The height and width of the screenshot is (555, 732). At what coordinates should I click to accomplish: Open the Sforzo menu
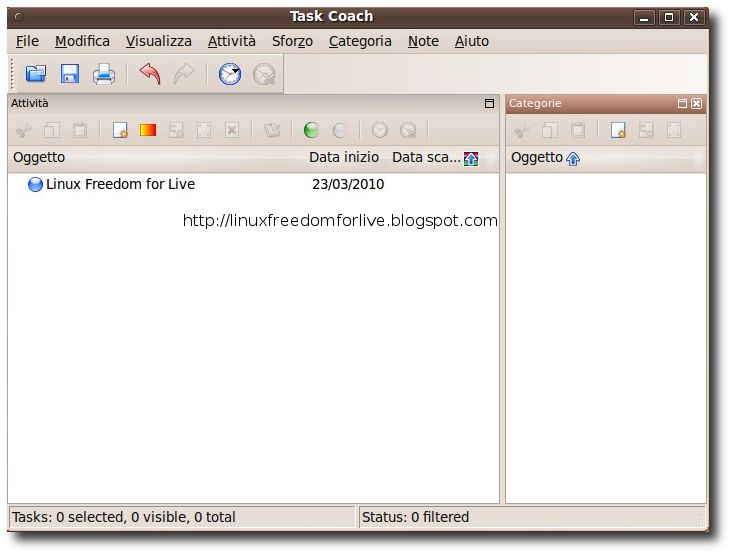pos(292,42)
